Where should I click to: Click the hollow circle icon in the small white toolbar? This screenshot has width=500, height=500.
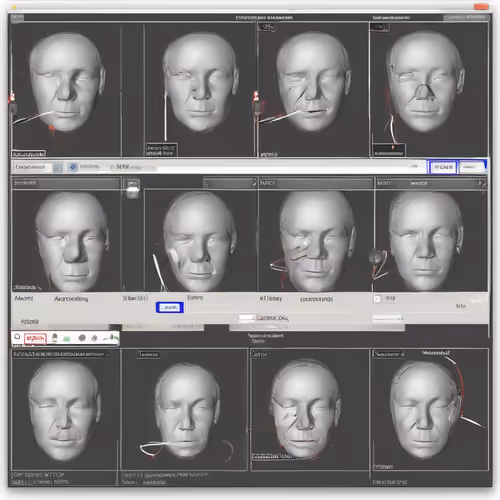click(x=17, y=337)
